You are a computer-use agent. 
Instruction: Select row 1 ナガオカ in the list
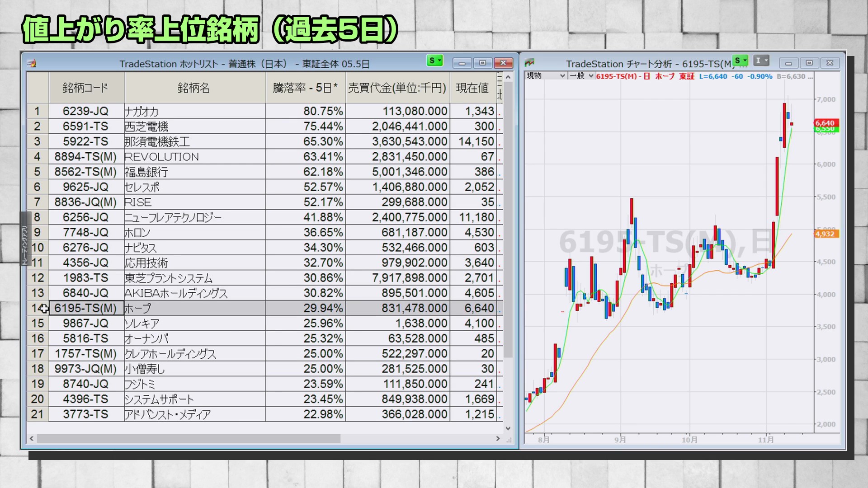141,111
